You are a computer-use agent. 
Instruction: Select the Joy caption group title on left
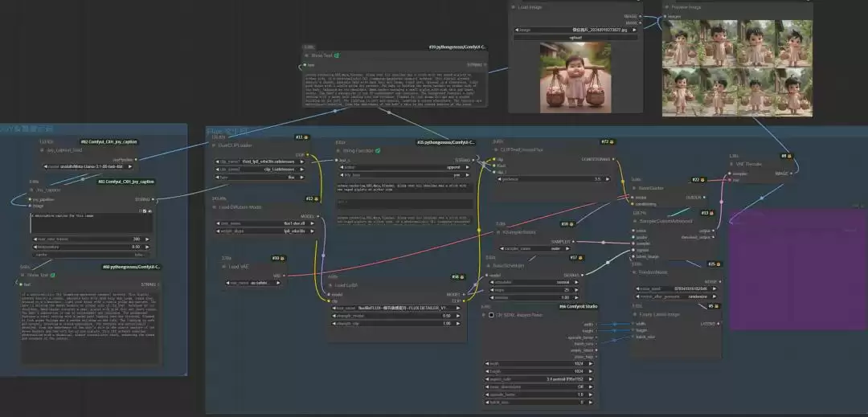27,129
